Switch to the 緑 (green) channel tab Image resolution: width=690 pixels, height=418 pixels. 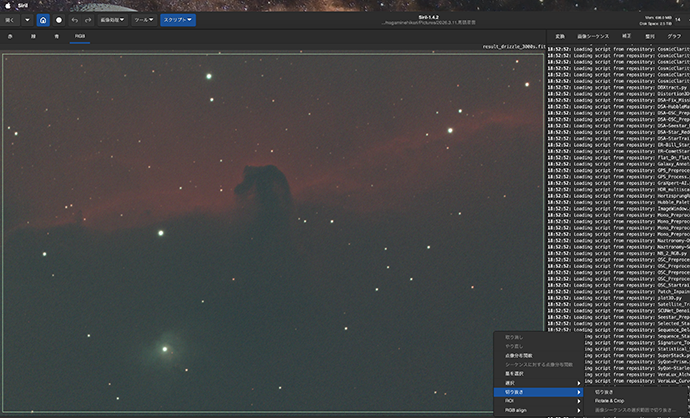[33, 36]
